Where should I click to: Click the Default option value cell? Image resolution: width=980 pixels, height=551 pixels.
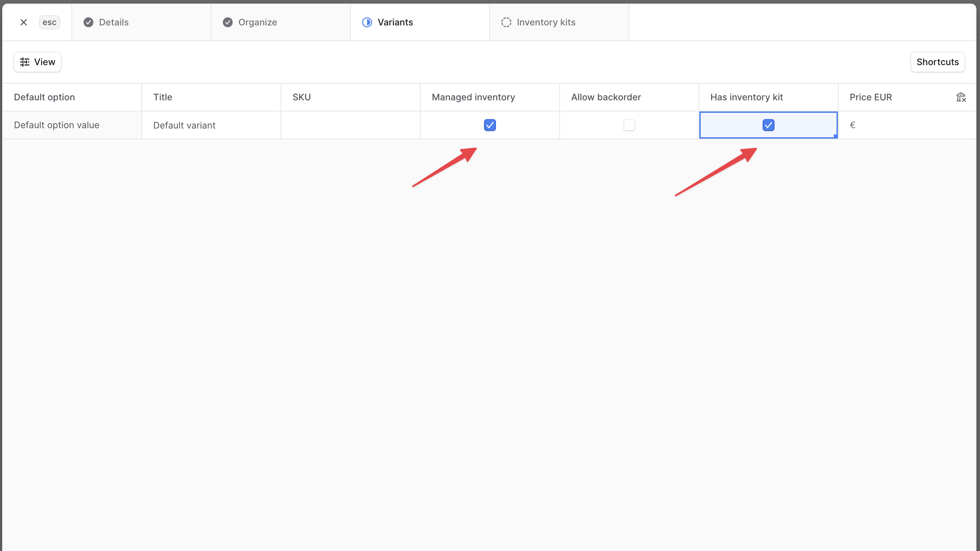point(71,125)
